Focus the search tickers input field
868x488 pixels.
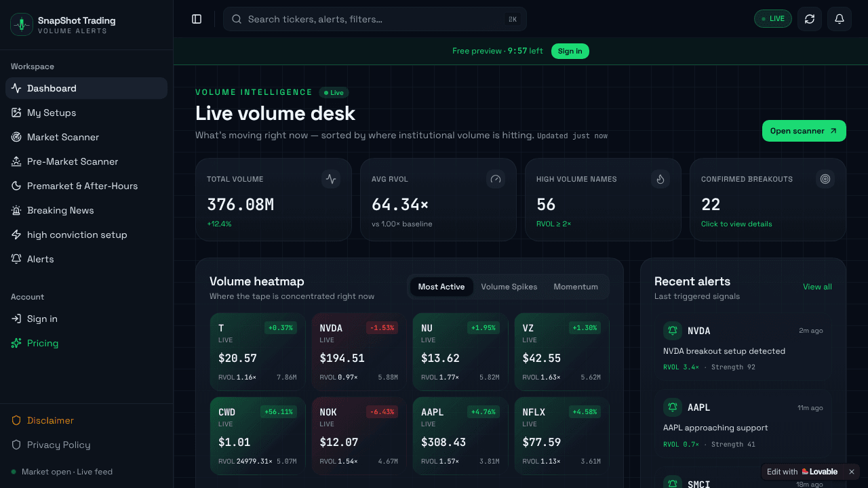[x=375, y=19]
